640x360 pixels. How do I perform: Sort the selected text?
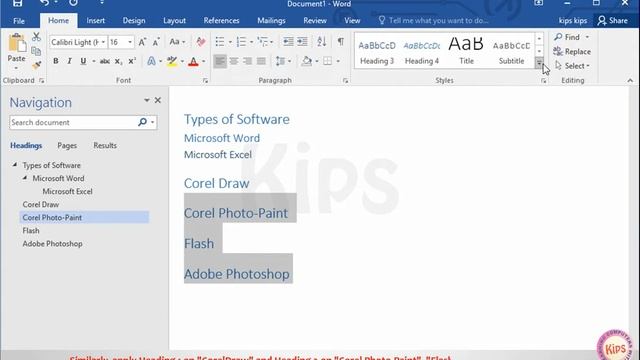[322, 42]
